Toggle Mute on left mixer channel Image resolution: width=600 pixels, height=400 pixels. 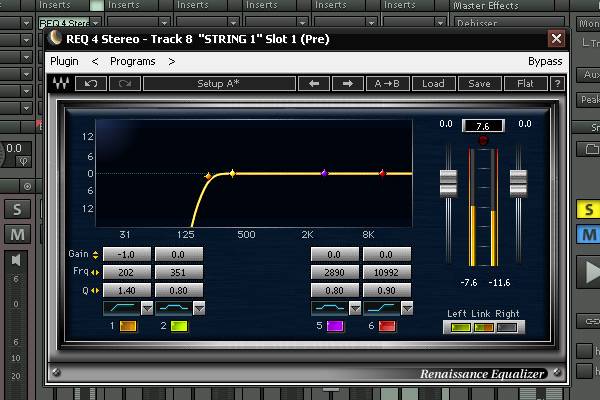click(x=17, y=234)
